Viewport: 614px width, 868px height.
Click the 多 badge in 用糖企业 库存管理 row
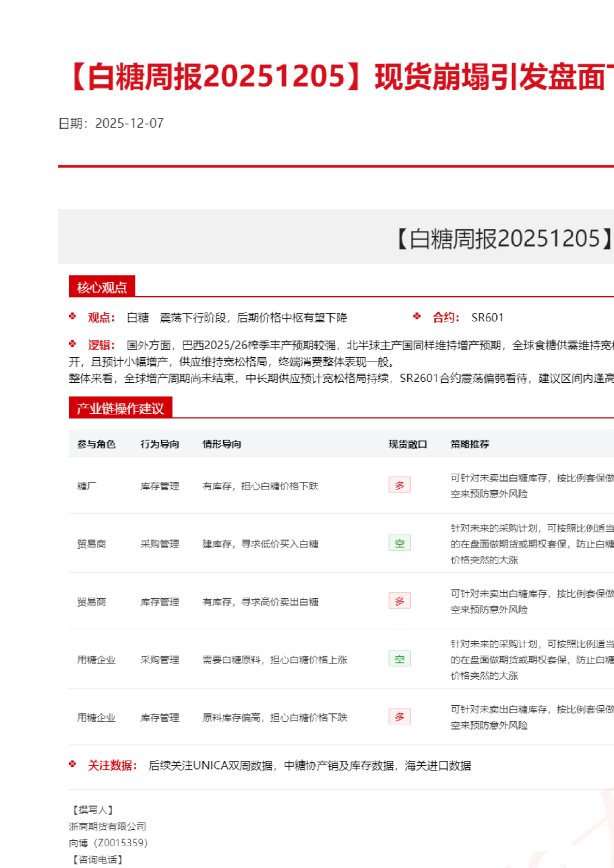click(x=400, y=717)
